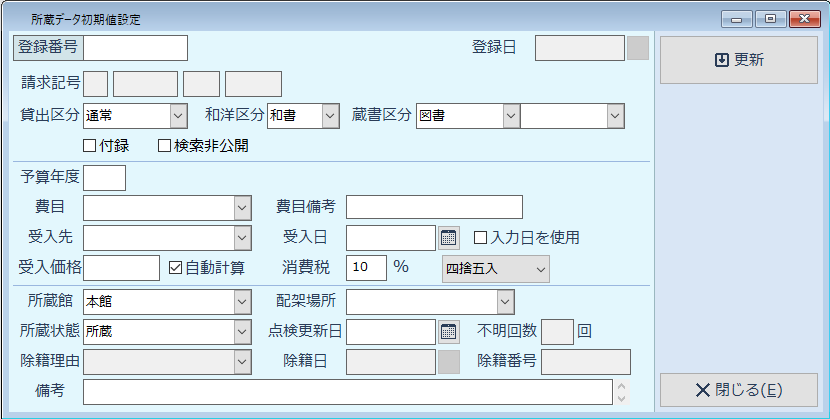The width and height of the screenshot is (830, 419).
Task: Open the 貸出区分 dropdown
Action: pos(178,116)
